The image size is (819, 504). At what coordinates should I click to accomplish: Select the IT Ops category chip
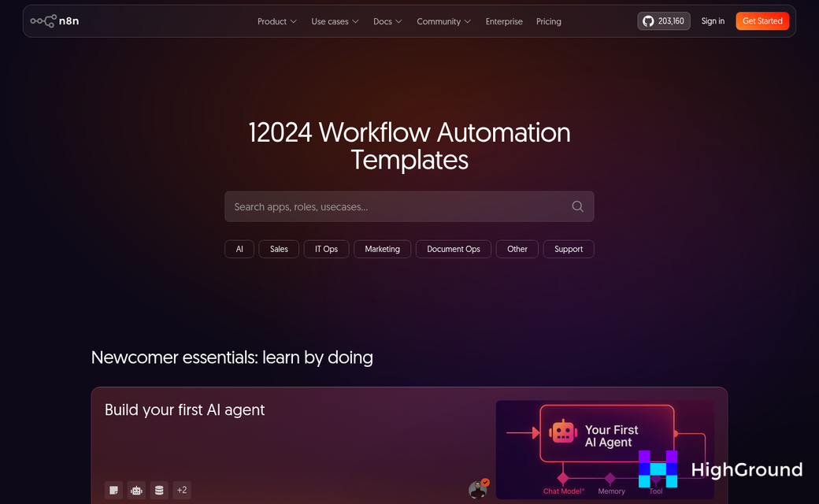click(327, 249)
